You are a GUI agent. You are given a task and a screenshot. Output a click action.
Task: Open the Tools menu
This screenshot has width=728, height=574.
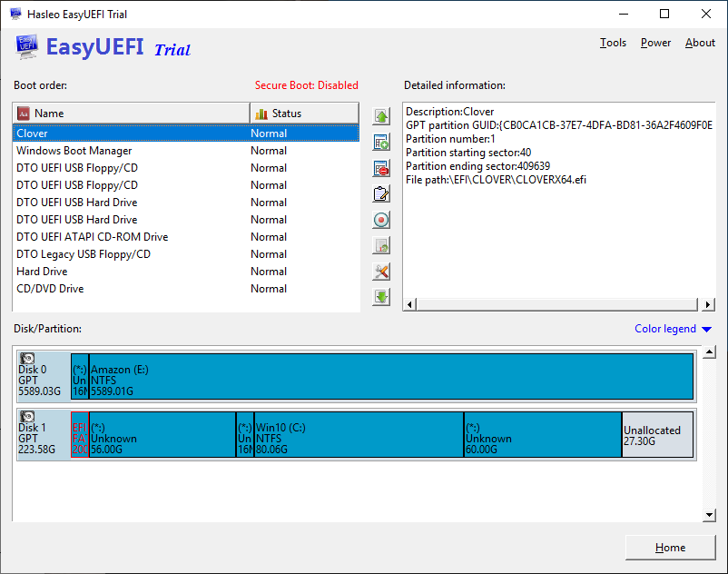point(613,43)
